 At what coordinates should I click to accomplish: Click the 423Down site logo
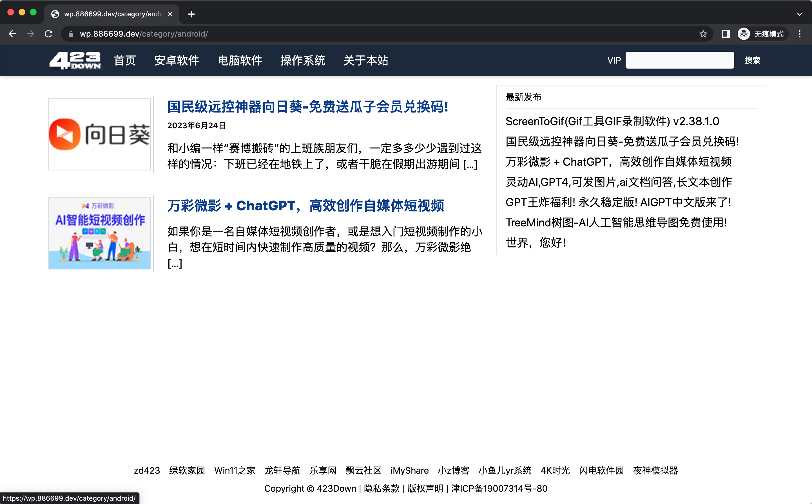click(75, 60)
